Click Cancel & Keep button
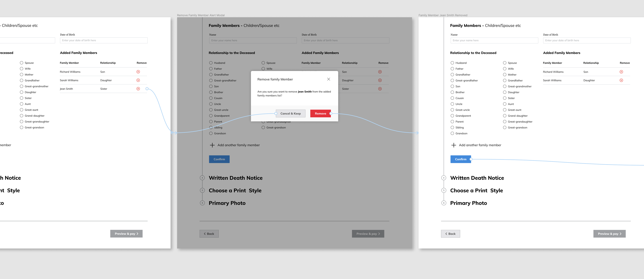 coord(291,114)
